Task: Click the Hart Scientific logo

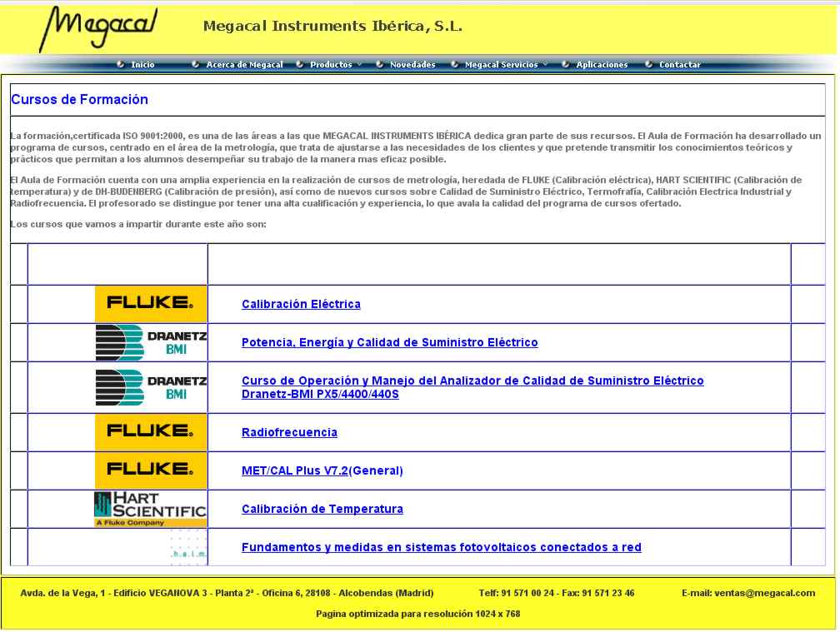Action: [x=151, y=510]
